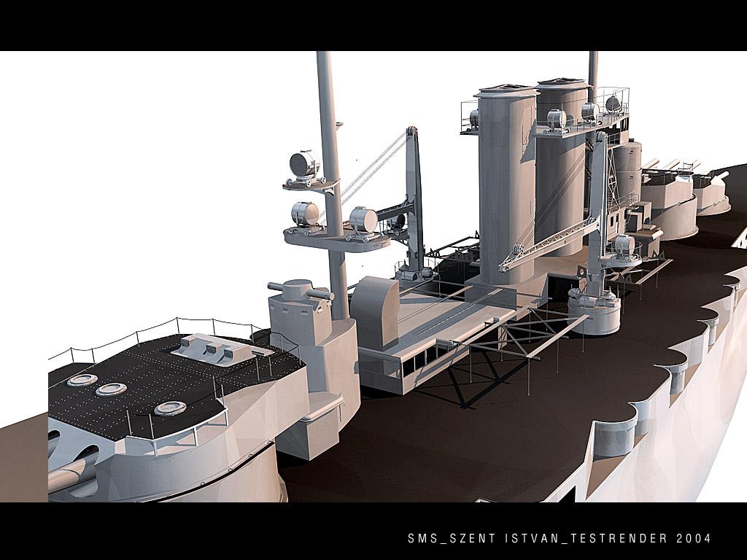Click the forward funnel of the ship
The width and height of the screenshot is (747, 560).
click(x=506, y=182)
